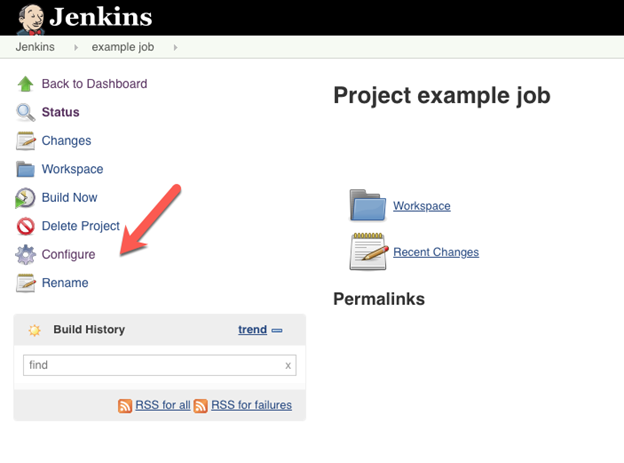Click the green Back to Dashboard arrow icon
This screenshot has width=624, height=463.
coord(26,84)
